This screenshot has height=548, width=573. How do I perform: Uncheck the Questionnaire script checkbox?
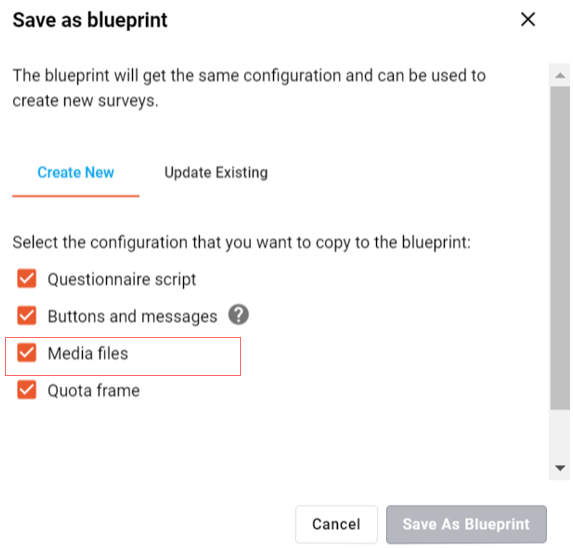point(27,279)
